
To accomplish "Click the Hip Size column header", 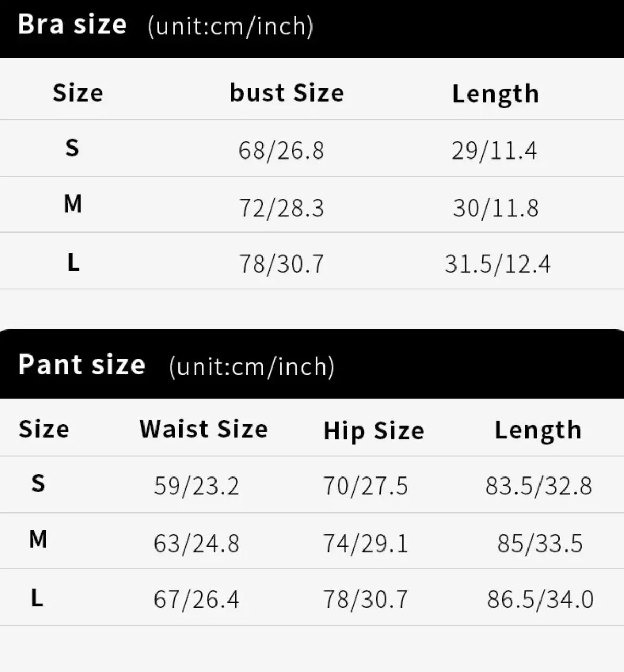I will [374, 431].
